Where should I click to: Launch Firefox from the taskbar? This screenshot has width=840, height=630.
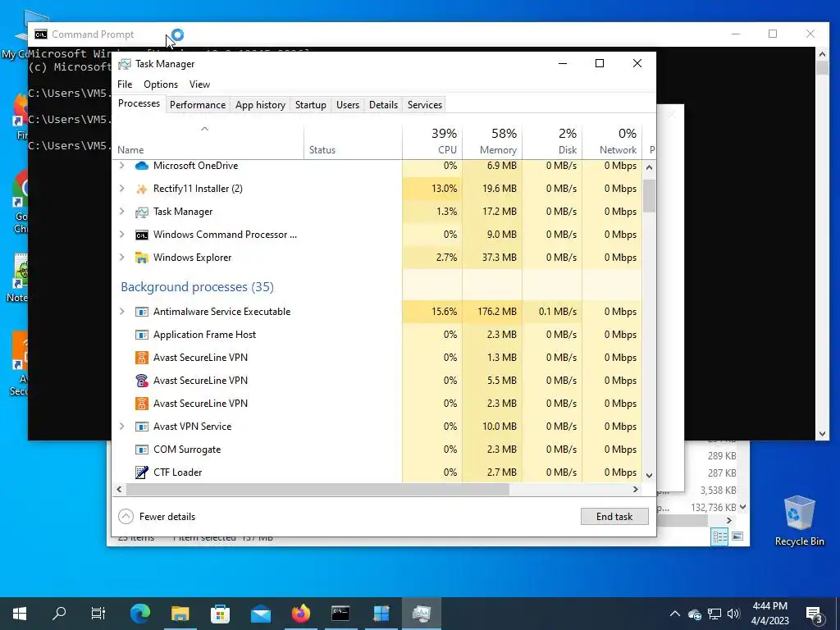click(x=300, y=614)
